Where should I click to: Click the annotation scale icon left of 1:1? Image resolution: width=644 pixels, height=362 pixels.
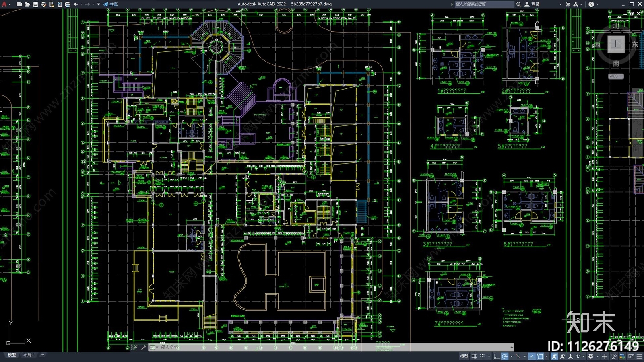pos(570,356)
